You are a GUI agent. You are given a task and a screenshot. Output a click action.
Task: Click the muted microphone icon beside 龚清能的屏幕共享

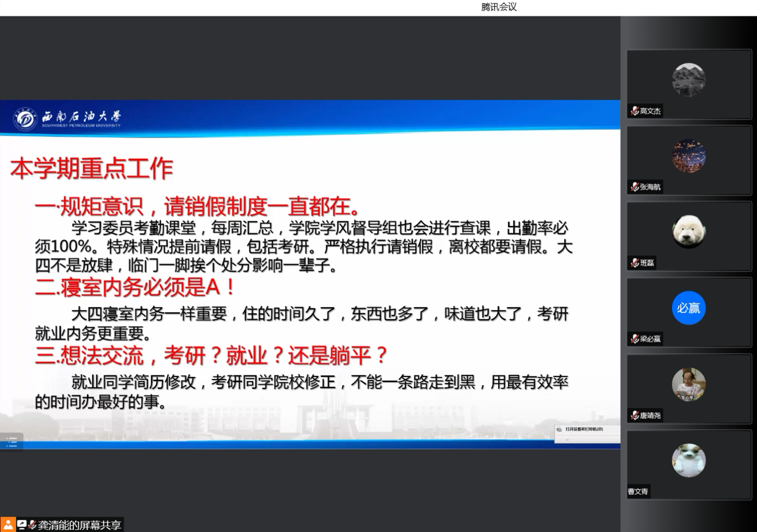click(x=32, y=524)
